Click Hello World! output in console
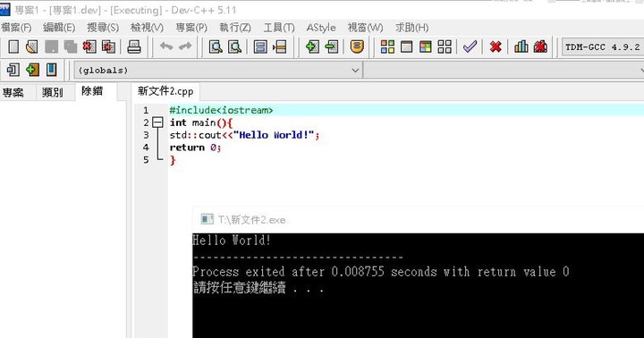The width and height of the screenshot is (644, 338). point(232,241)
